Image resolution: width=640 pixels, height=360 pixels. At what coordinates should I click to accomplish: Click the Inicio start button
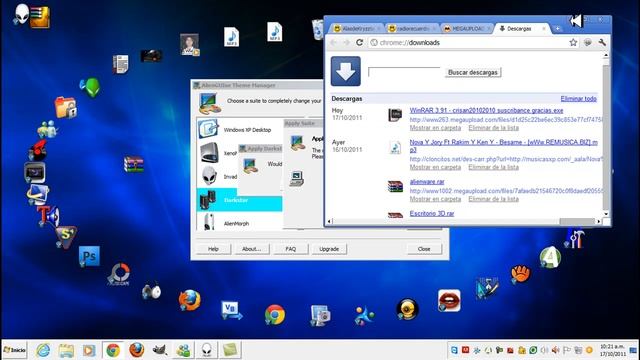coord(15,350)
